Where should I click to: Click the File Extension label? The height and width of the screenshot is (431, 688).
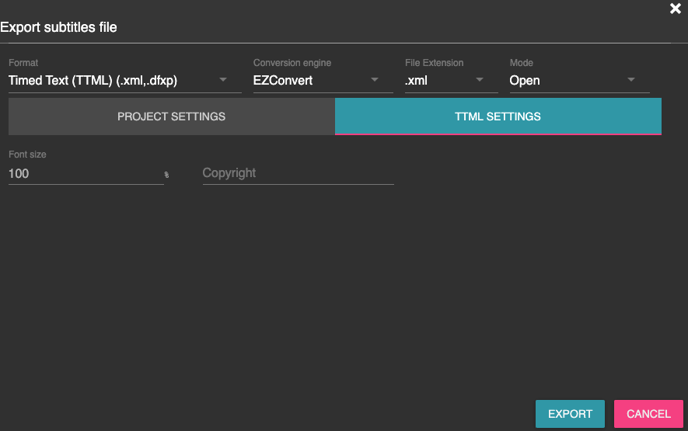point(434,63)
